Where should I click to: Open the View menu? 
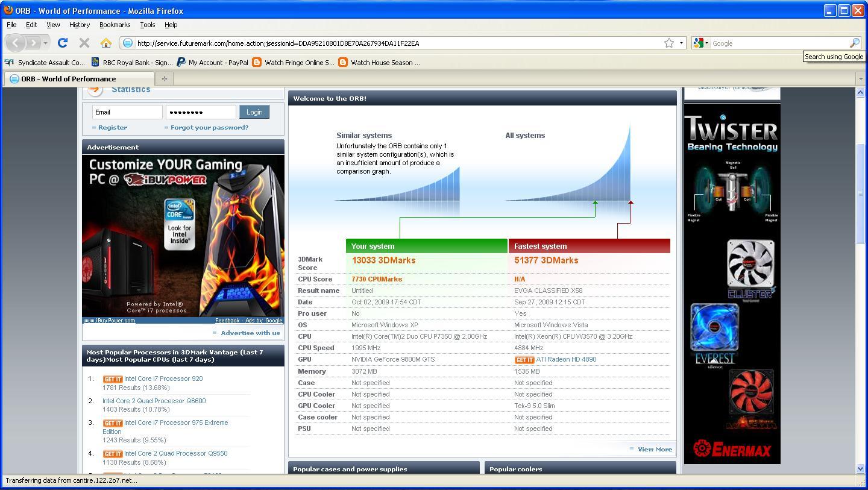tap(53, 25)
